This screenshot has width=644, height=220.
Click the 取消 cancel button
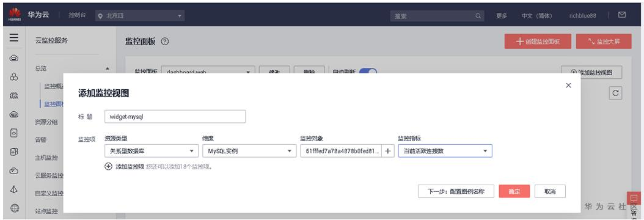550,191
